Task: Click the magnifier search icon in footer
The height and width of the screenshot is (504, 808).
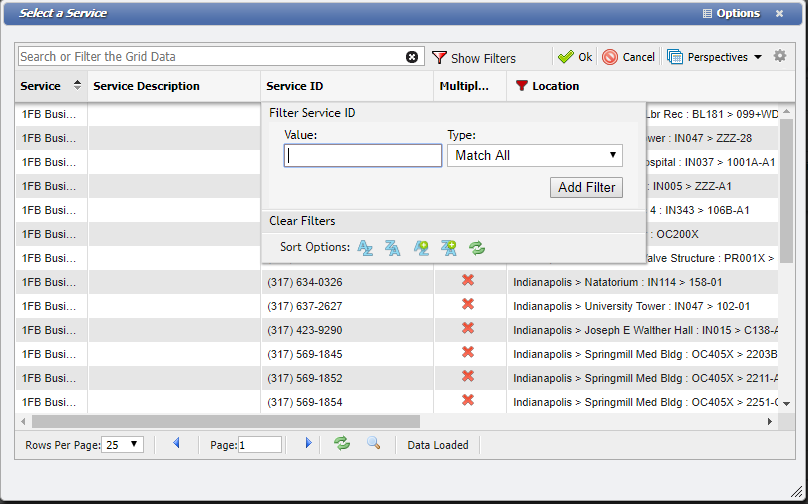Action: pyautogui.click(x=373, y=444)
